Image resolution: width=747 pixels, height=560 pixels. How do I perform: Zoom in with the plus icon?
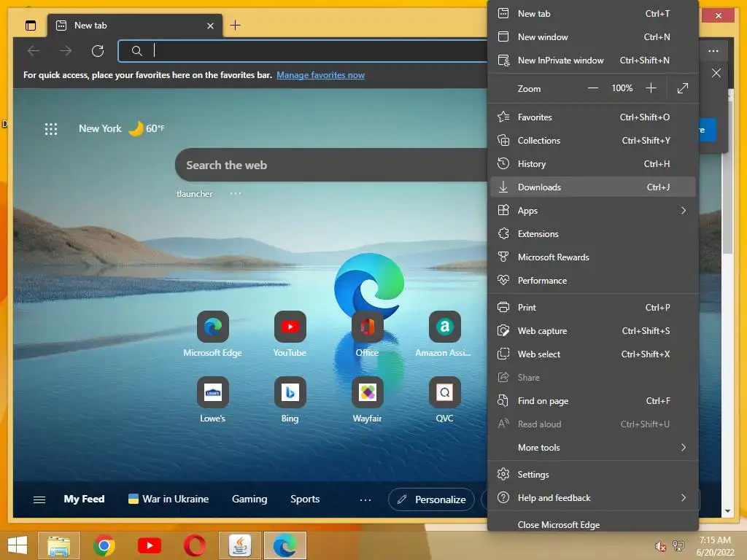click(651, 88)
